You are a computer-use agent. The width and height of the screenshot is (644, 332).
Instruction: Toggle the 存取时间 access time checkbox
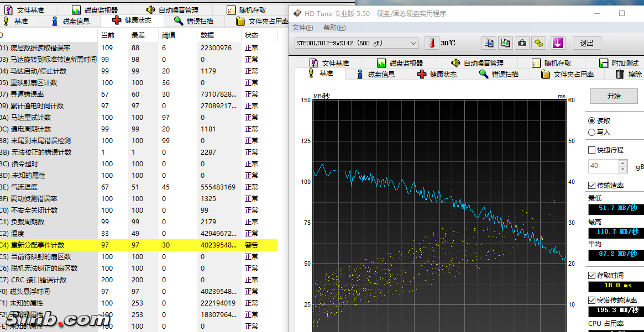[592, 275]
